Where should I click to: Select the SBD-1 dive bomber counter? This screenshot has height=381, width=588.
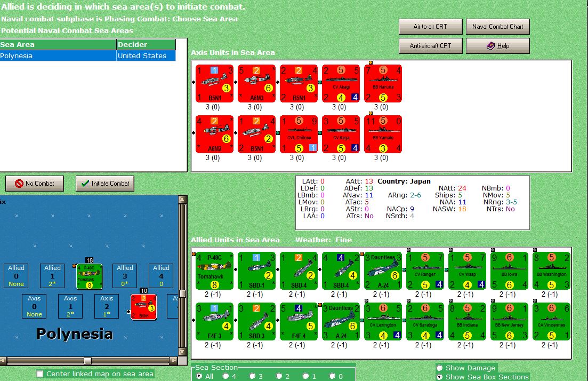(x=256, y=271)
